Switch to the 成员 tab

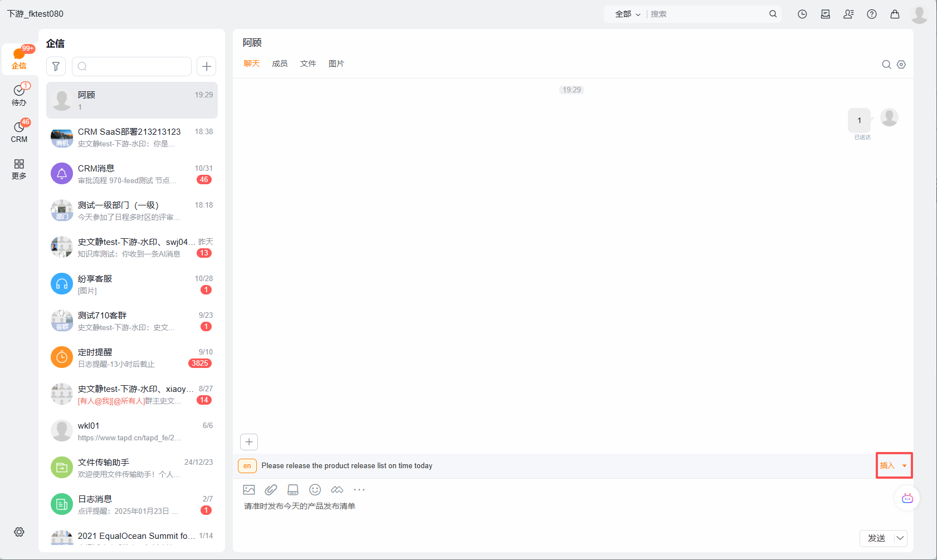[280, 63]
